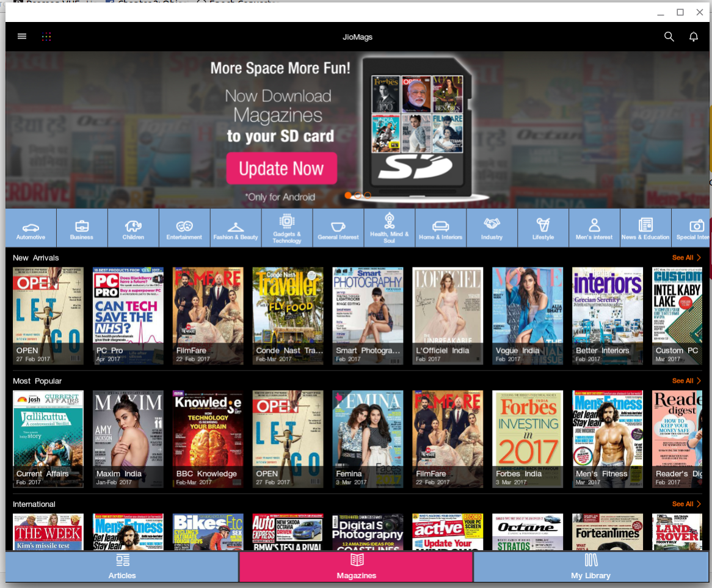Open Octane magazine

[x=528, y=532]
